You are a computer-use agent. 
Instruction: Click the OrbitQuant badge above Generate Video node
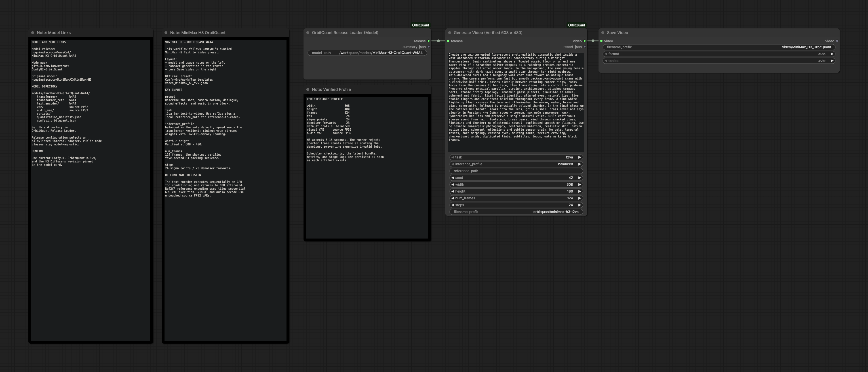576,25
